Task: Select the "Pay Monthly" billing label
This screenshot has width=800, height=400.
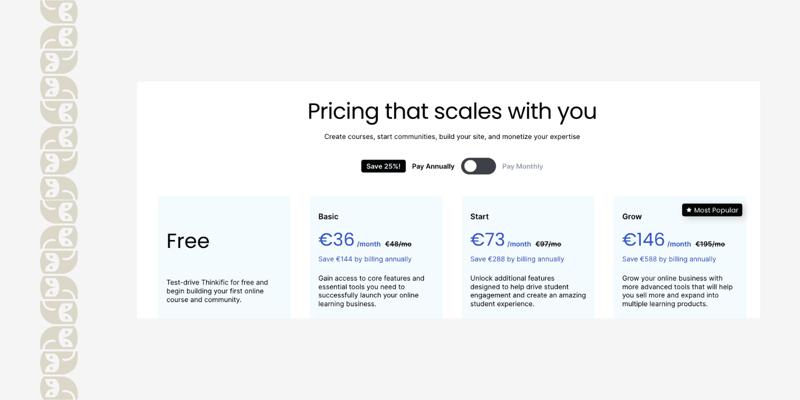Action: tap(522, 166)
